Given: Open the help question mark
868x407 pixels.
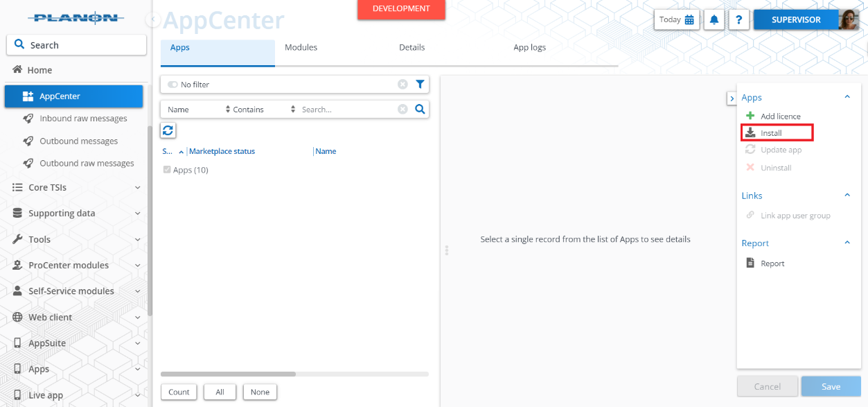Looking at the screenshot, I should 739,19.
